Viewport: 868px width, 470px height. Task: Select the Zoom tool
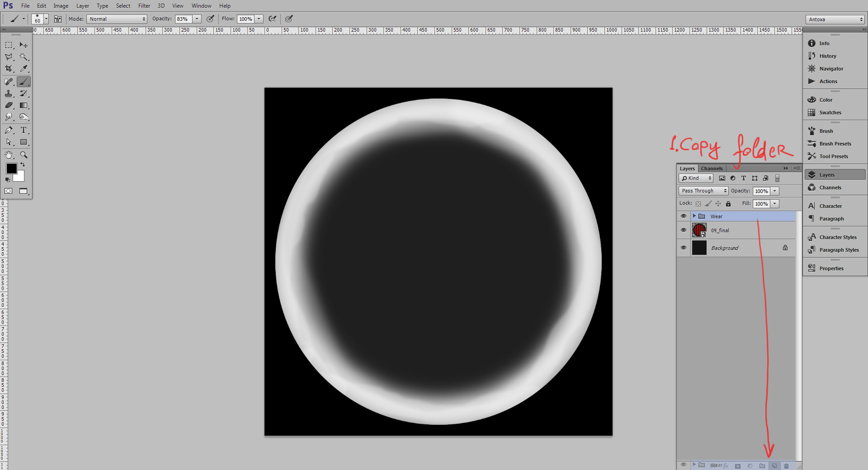point(24,155)
